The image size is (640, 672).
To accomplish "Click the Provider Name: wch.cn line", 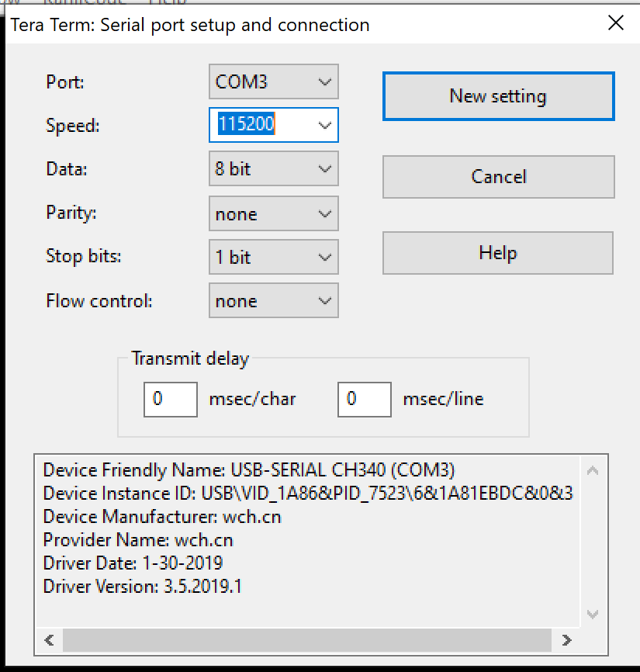I will (x=138, y=540).
